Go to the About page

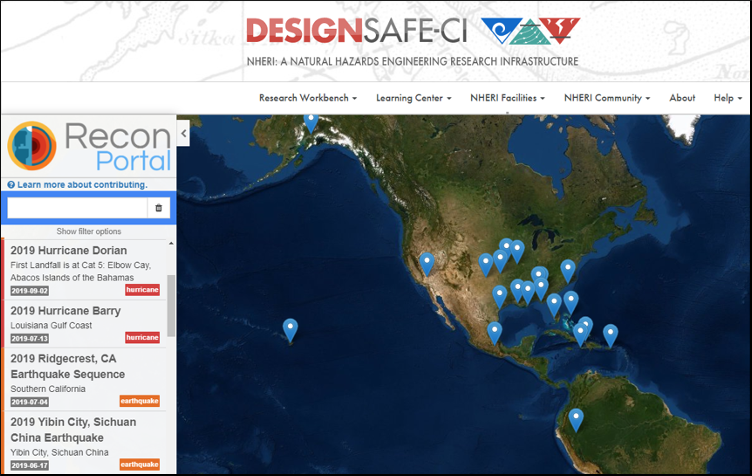[682, 98]
